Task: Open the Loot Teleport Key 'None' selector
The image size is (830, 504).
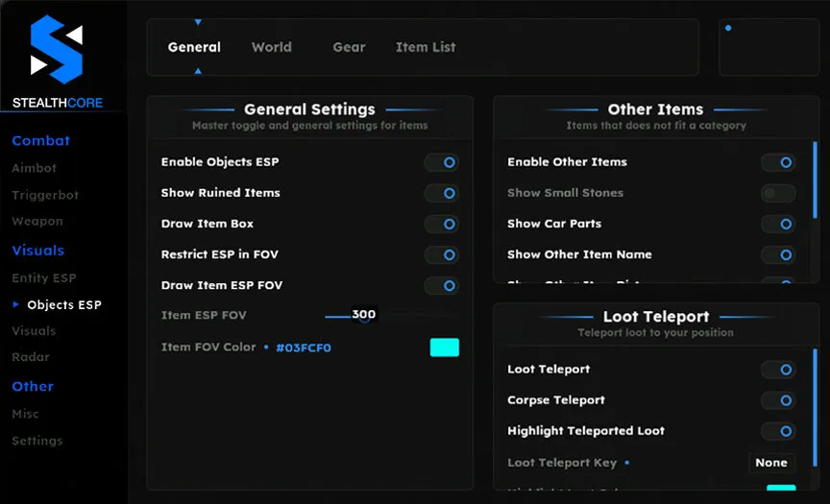Action: pos(771,463)
